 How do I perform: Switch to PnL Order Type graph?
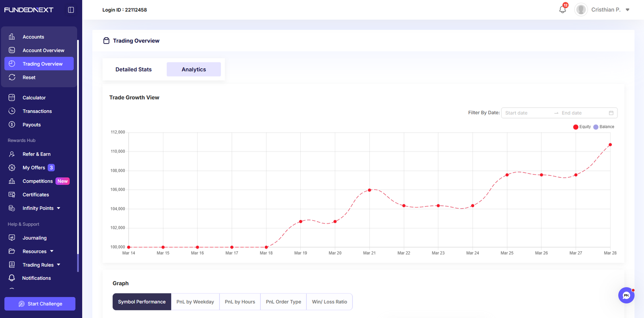(x=283, y=302)
